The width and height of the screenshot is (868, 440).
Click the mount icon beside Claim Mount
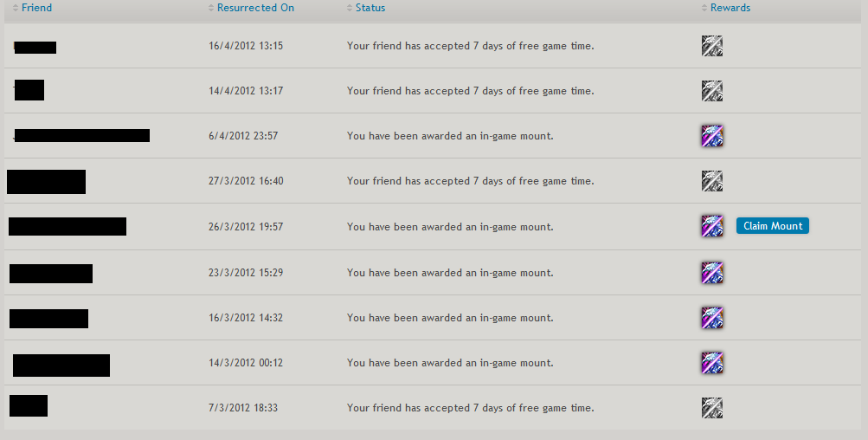(x=712, y=226)
